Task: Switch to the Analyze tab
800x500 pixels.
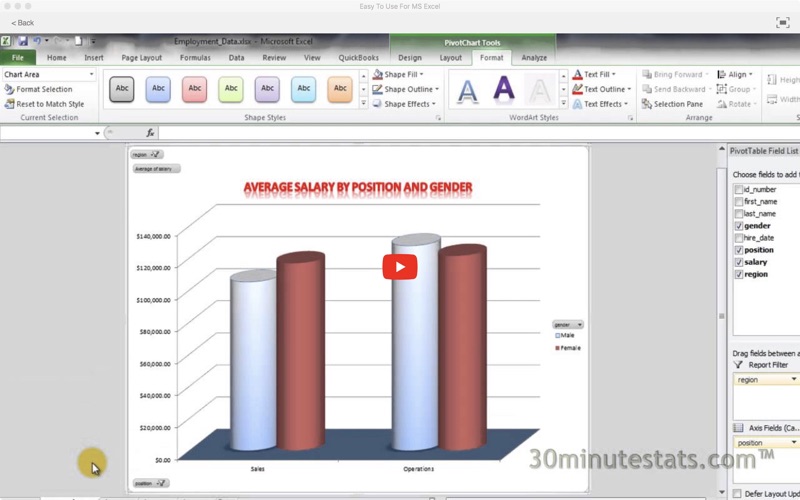Action: tap(534, 58)
